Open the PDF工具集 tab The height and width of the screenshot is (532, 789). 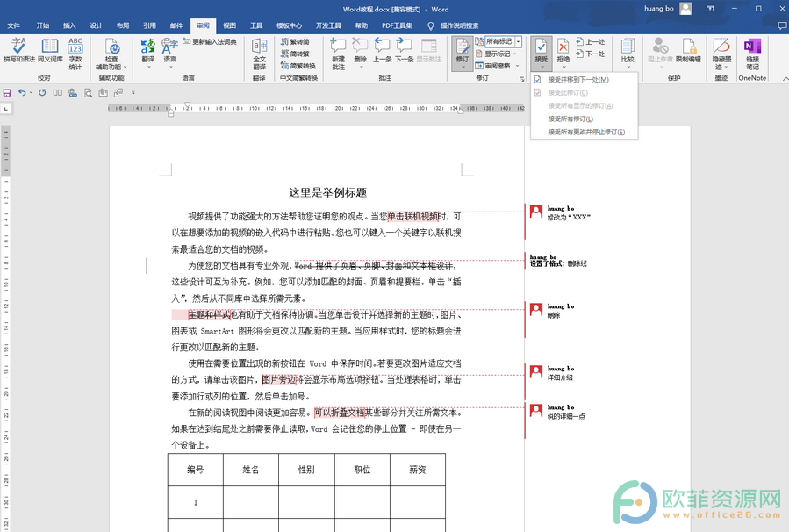(397, 25)
